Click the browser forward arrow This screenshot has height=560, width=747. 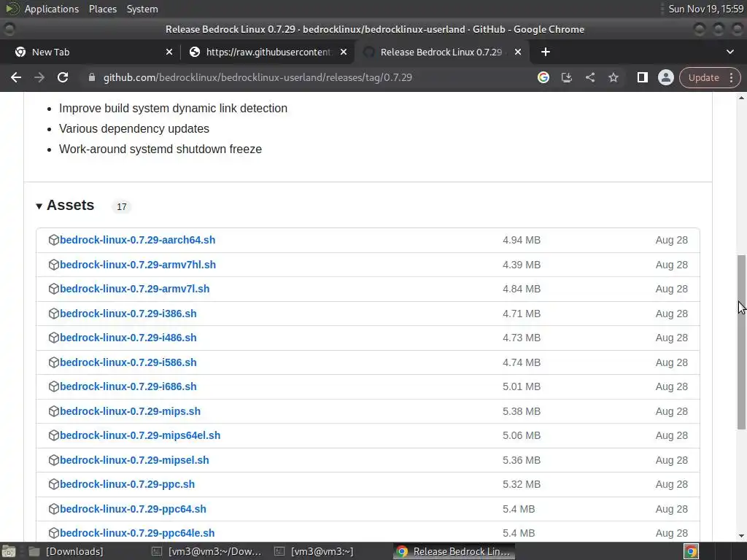[39, 77]
